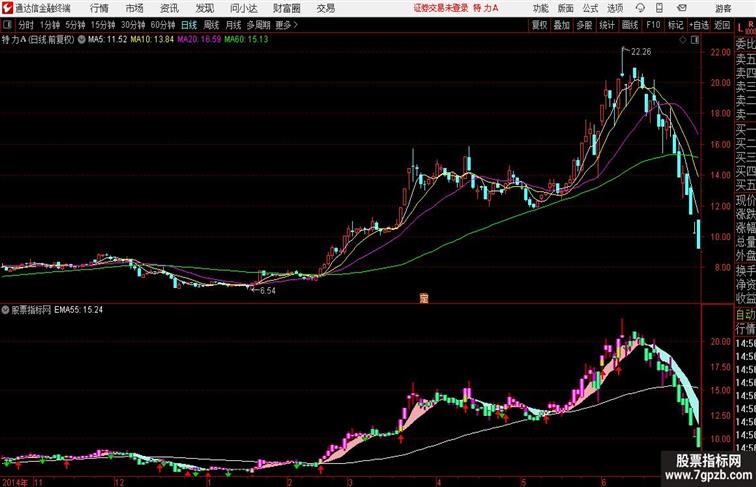Open the 发现 menu
Viewport: 756px width, 487px height.
[204, 8]
